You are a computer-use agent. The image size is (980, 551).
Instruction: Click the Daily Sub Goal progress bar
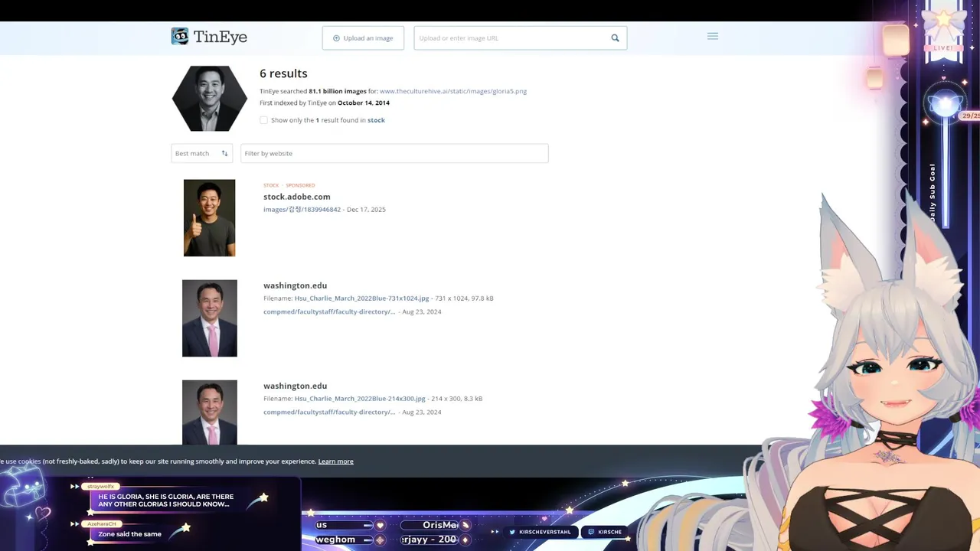point(945,172)
